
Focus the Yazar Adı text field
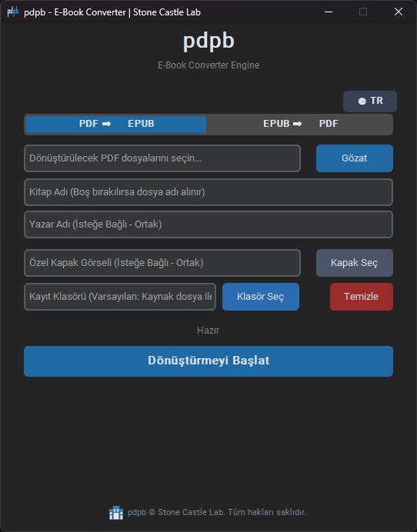coord(208,224)
